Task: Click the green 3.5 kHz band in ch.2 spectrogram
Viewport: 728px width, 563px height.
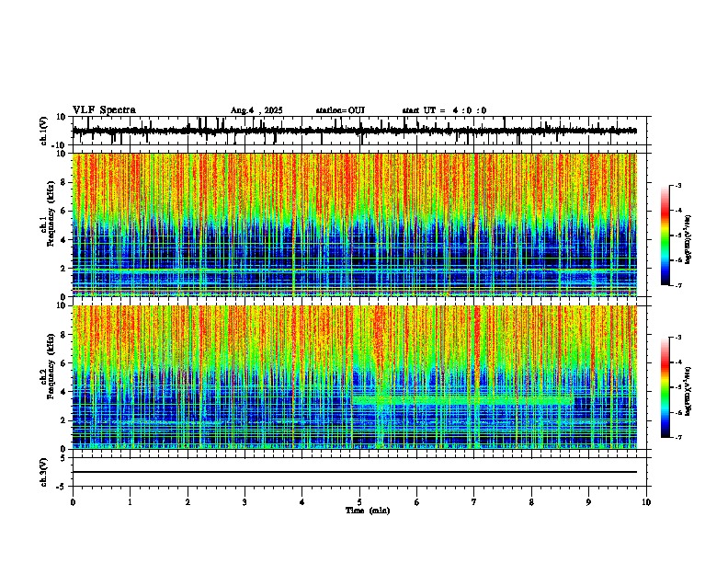Action: click(x=462, y=400)
